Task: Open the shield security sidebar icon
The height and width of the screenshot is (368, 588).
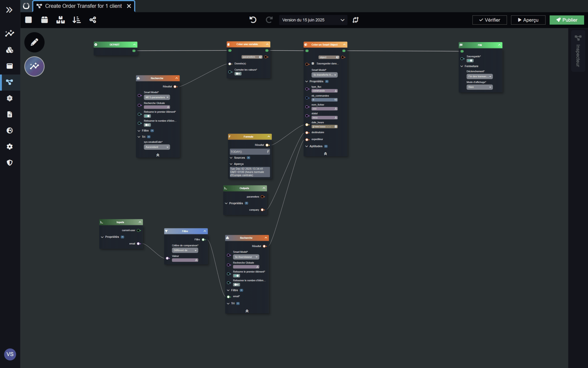Action: 9,163
